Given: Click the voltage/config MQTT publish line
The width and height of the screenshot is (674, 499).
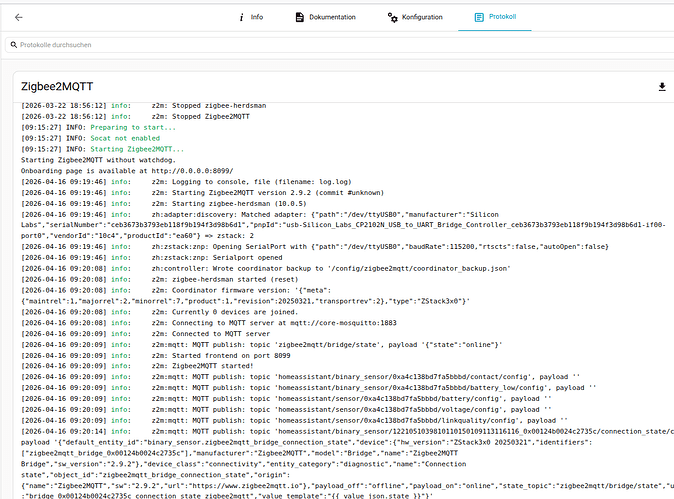Looking at the screenshot, I should click(x=286, y=410).
